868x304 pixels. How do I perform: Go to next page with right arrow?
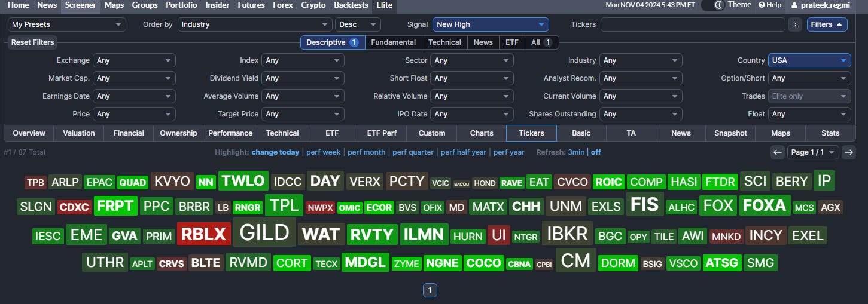849,152
